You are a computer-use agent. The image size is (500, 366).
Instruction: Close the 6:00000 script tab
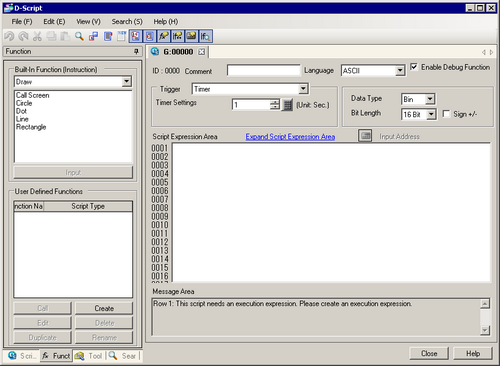[201, 52]
